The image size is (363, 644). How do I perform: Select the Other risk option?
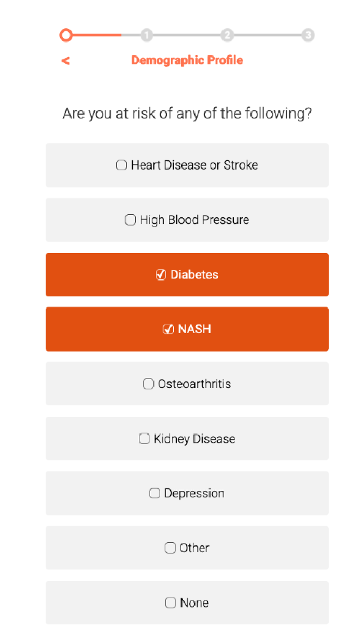pos(187,548)
